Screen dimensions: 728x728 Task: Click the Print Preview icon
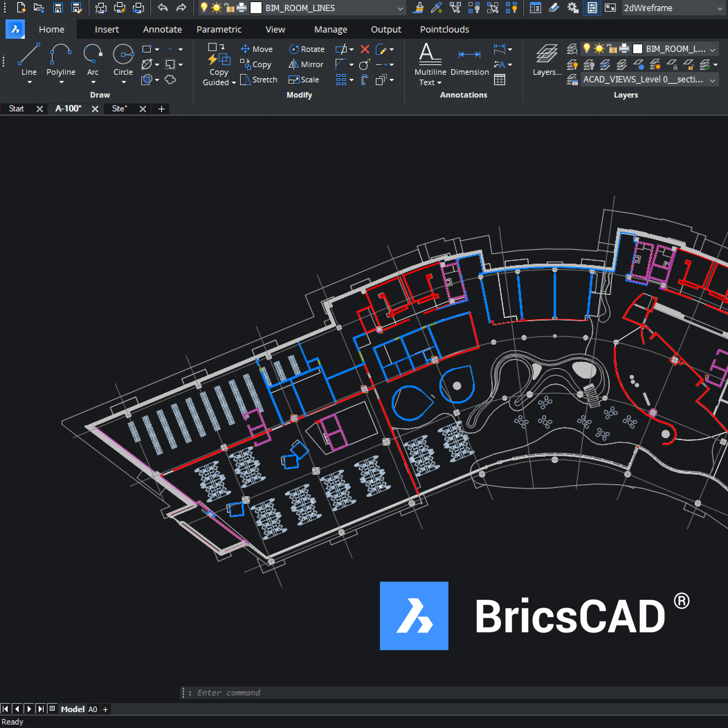[x=101, y=8]
